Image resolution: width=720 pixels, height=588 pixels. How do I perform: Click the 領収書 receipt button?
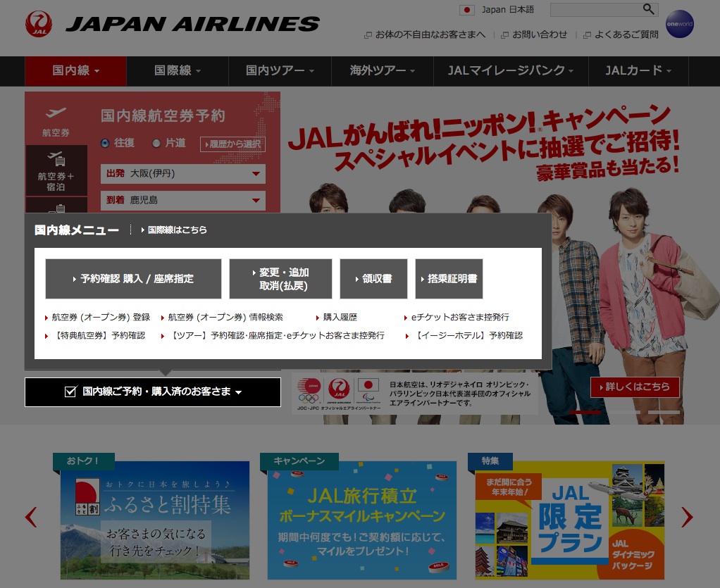click(x=373, y=279)
